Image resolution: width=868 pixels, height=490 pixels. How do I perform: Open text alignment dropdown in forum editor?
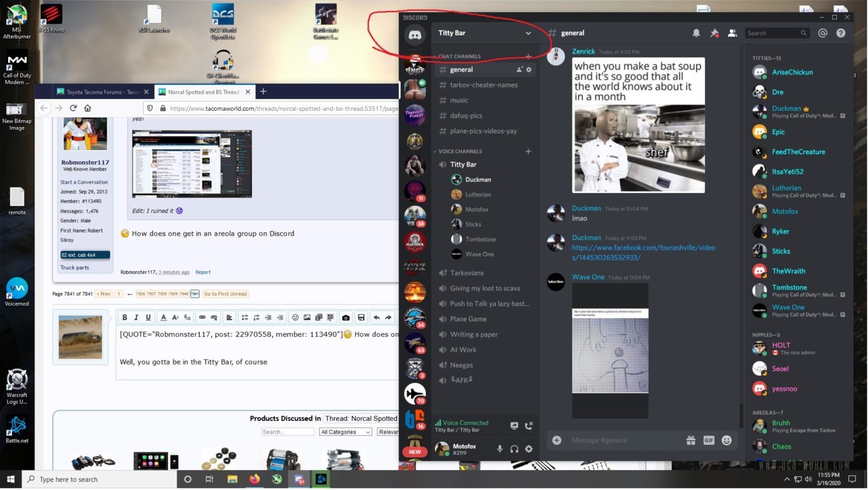(230, 317)
